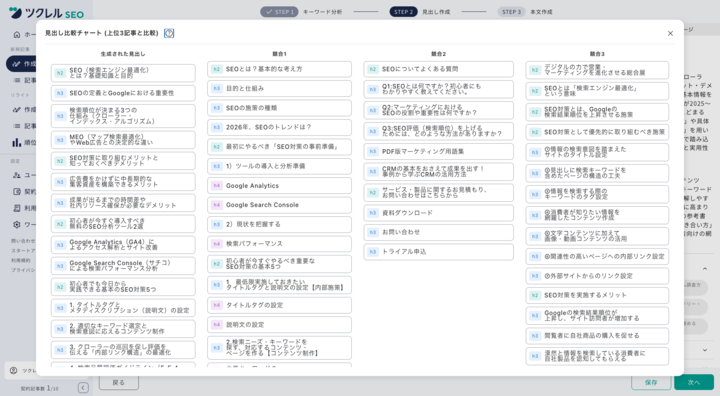Click the contract document icon in sidebar

click(x=17, y=192)
